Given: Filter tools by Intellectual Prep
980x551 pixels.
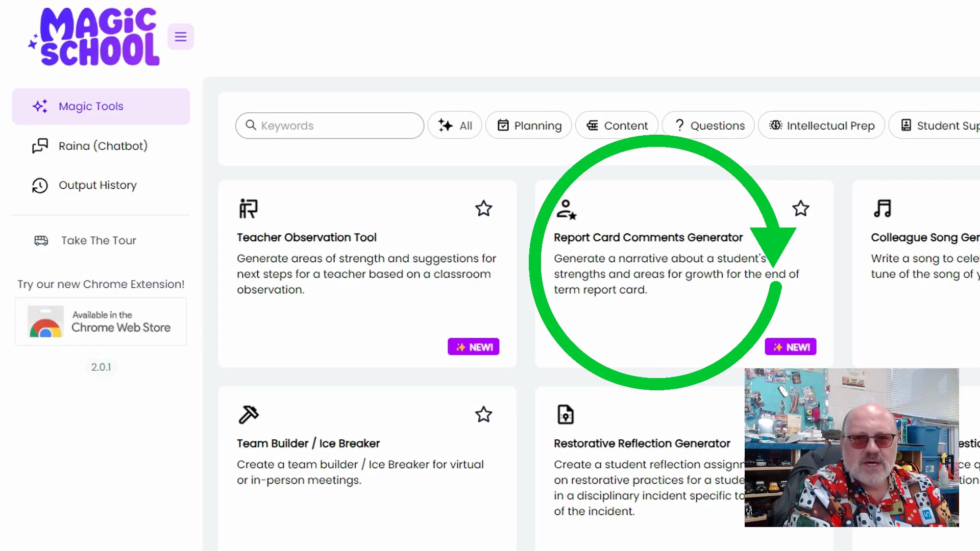Looking at the screenshot, I should pos(822,126).
